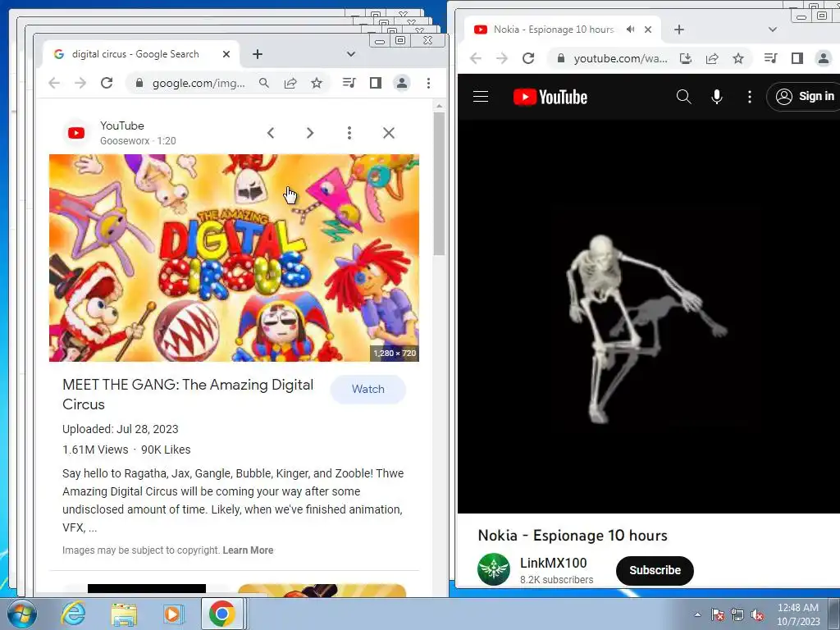Screen dimensions: 840x630
Task: Open YouTube settings three-dot menu
Action: click(750, 97)
